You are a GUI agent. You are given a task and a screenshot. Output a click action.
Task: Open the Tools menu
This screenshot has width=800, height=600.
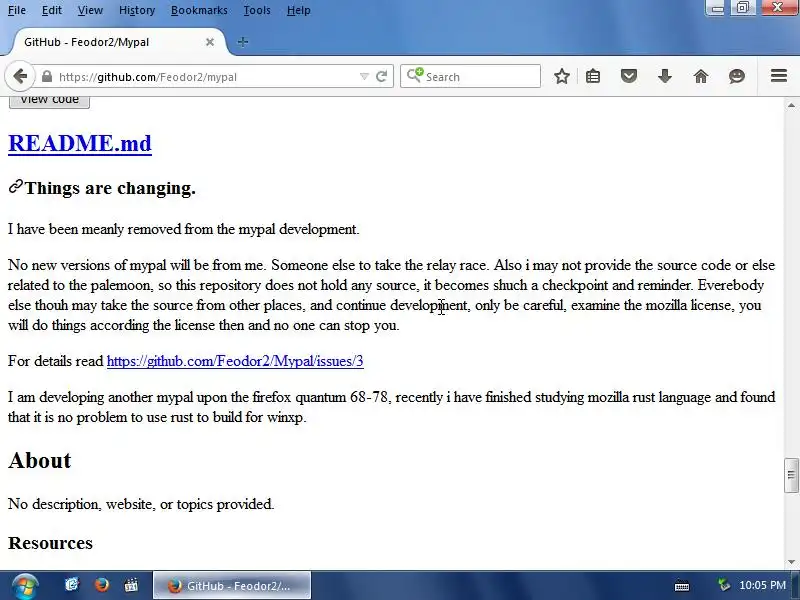pos(257,10)
